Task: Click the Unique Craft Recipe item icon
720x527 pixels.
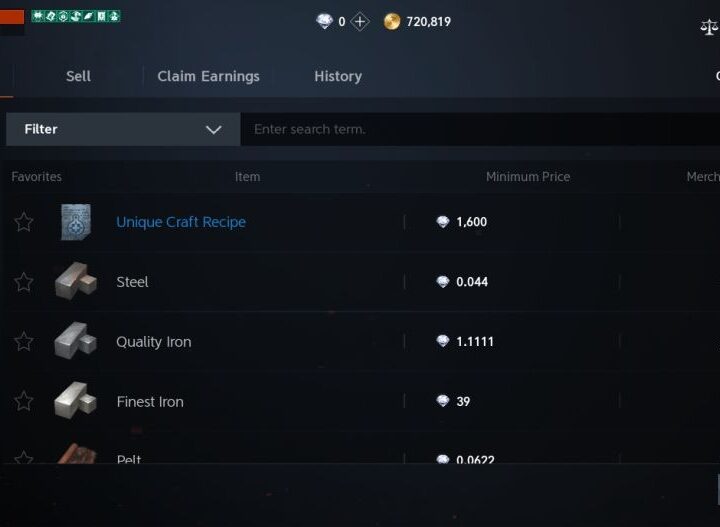Action: coord(75,222)
